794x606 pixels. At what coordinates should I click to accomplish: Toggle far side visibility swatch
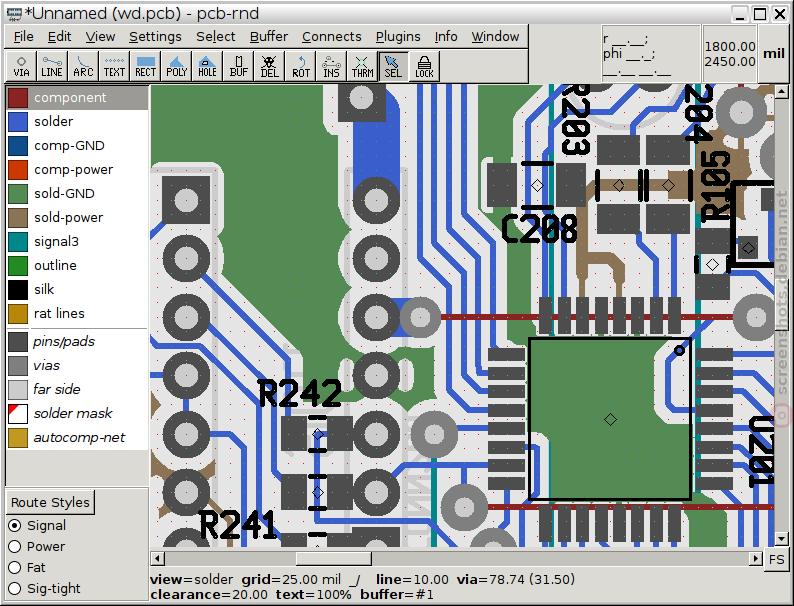click(18, 390)
